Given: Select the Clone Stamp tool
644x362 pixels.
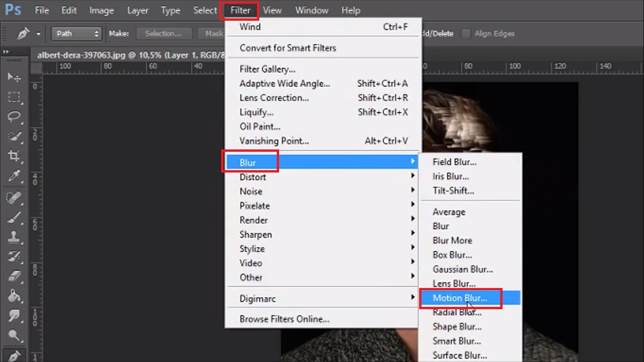Looking at the screenshot, I should (14, 237).
